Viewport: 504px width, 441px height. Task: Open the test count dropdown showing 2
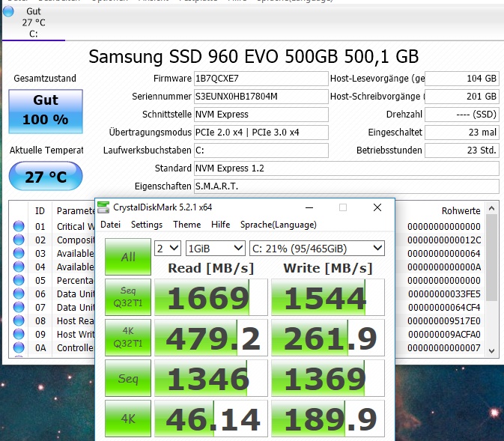tap(168, 249)
